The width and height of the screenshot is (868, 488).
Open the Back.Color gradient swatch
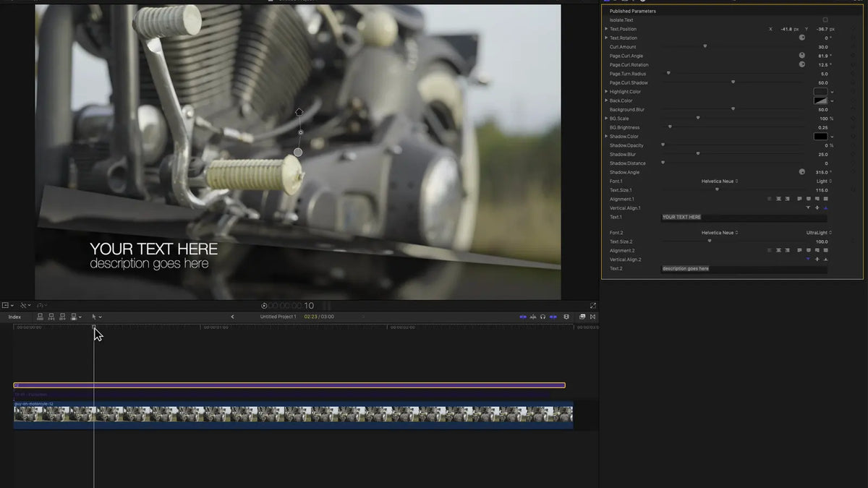tap(820, 100)
